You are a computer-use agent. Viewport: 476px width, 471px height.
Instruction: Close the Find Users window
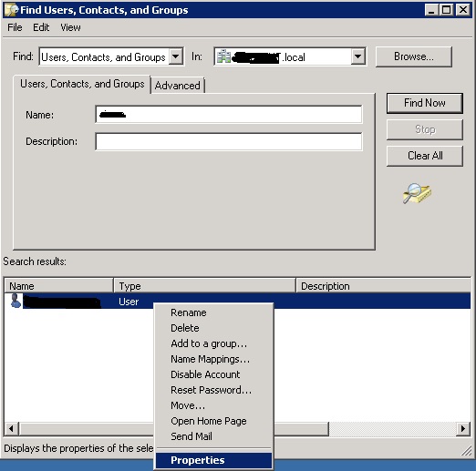tap(463, 10)
